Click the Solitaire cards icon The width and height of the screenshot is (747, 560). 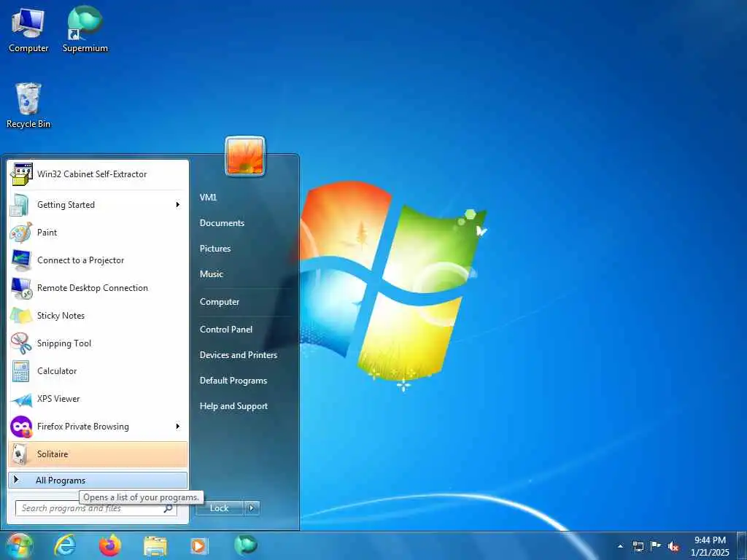(x=19, y=454)
